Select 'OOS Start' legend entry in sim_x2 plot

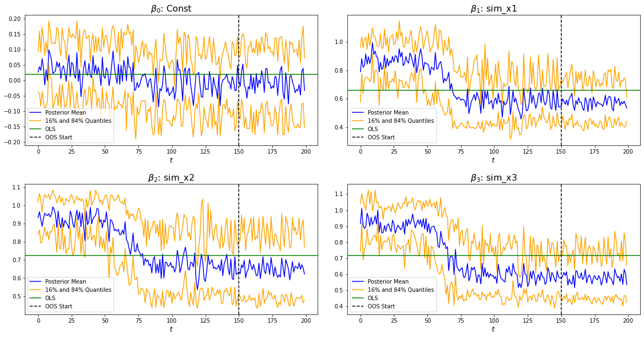50,306
